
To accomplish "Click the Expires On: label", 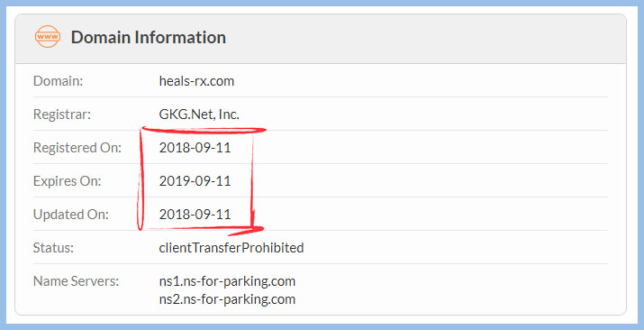I will (67, 181).
